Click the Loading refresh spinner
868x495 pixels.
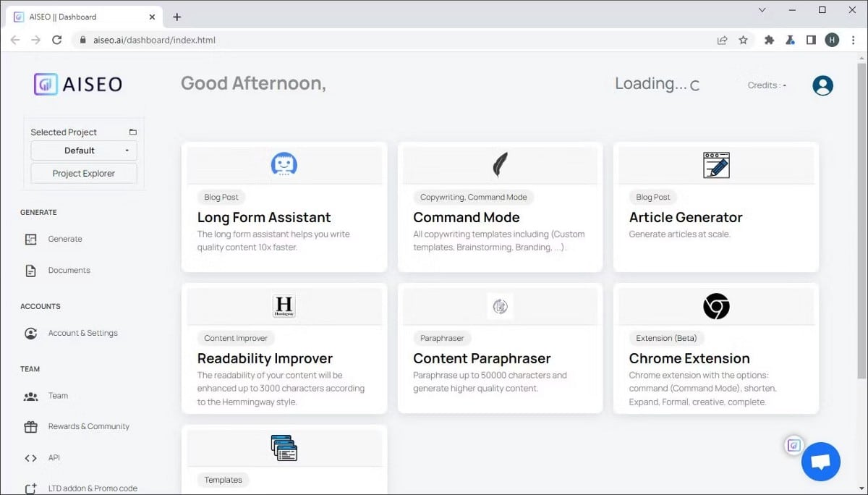(695, 85)
